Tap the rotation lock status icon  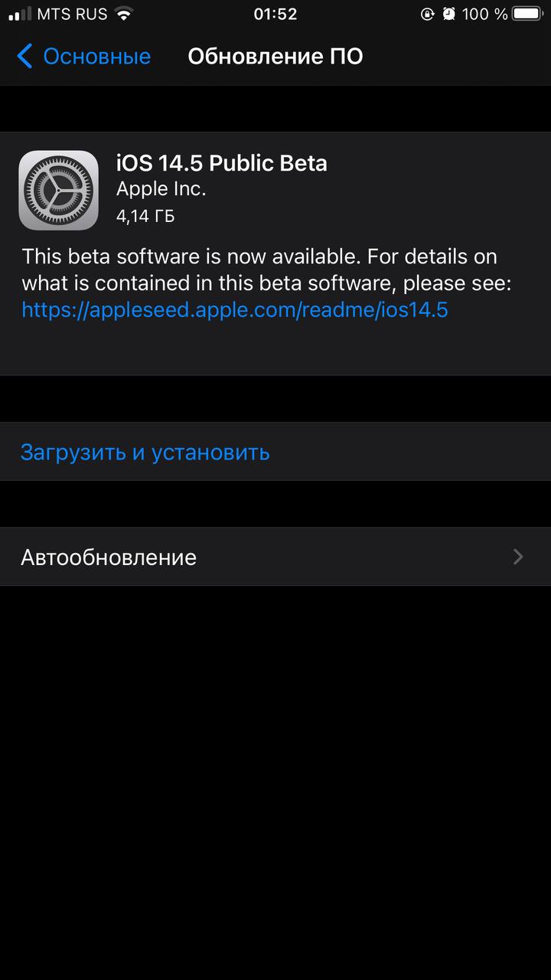point(428,14)
